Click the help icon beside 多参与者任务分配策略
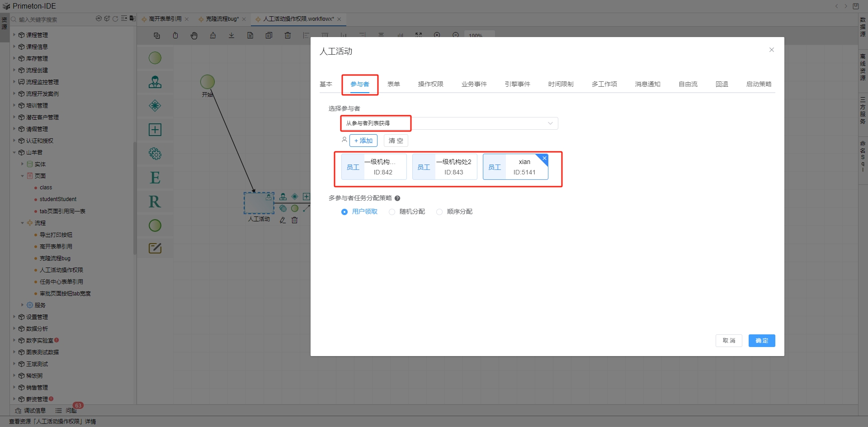868x427 pixels. pos(397,198)
